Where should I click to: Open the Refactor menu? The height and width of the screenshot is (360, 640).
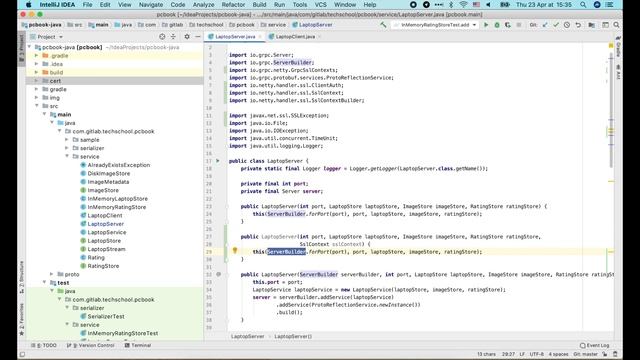tap(233, 5)
